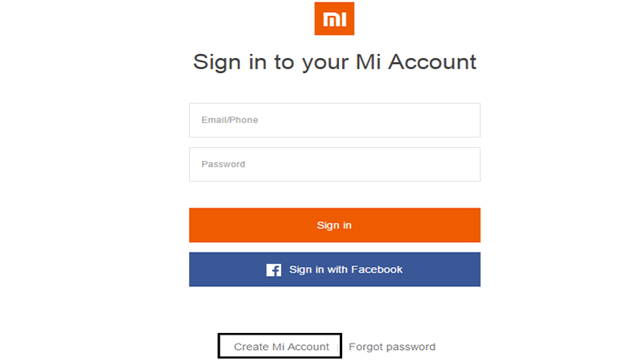Place cursor in the Email/Phone box
644x362 pixels.
pos(334,120)
